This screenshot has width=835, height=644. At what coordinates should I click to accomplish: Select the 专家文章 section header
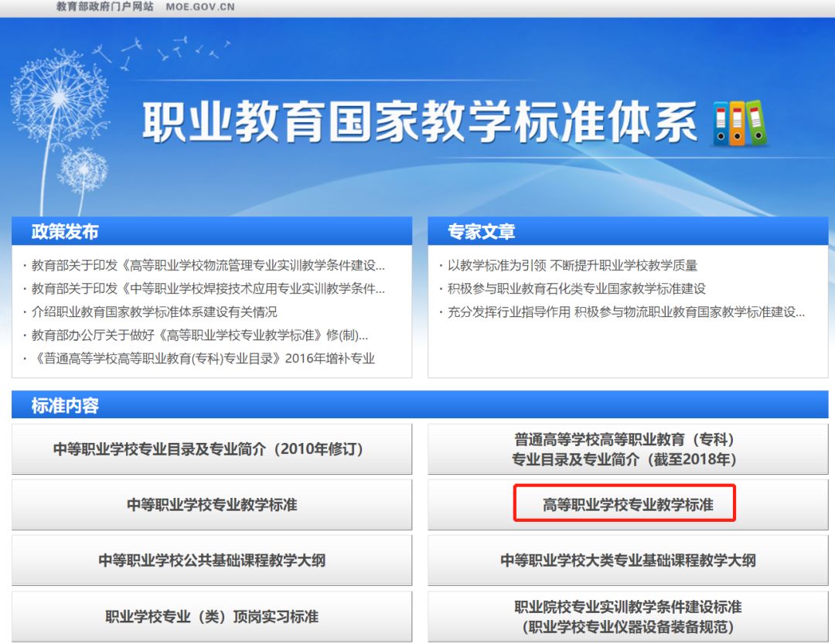coord(481,231)
